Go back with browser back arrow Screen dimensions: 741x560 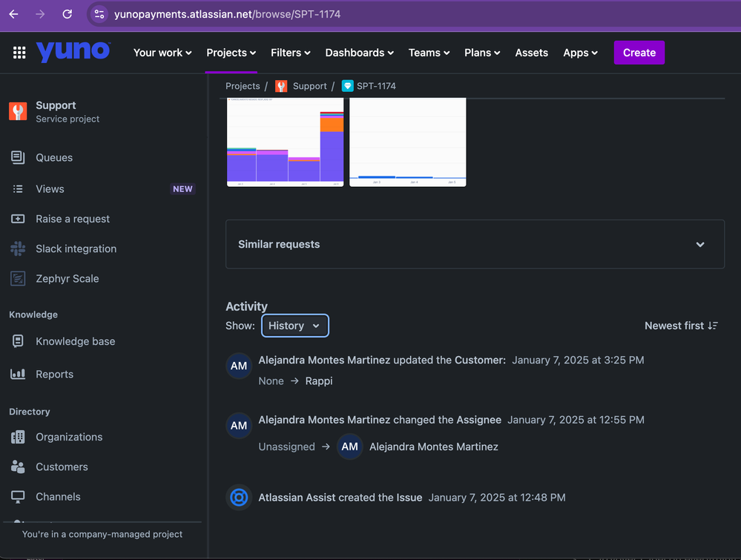coord(13,14)
